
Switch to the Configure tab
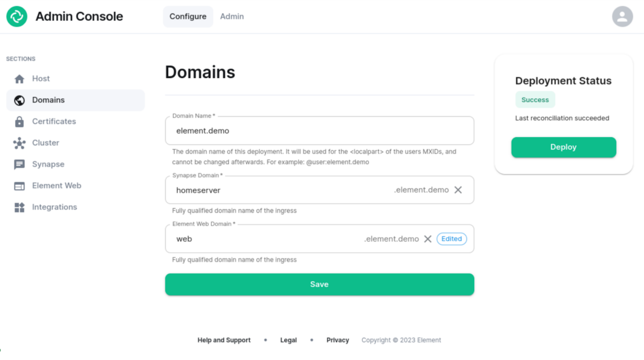(x=188, y=16)
